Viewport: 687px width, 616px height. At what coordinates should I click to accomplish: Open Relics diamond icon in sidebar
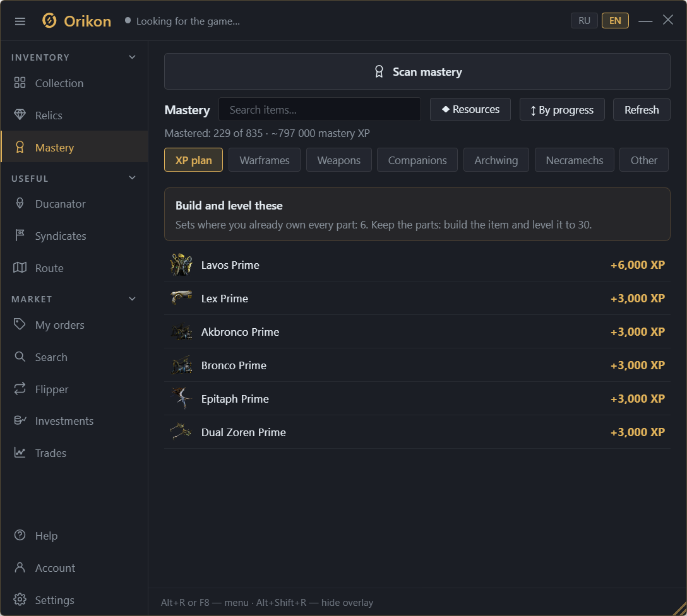pos(20,115)
